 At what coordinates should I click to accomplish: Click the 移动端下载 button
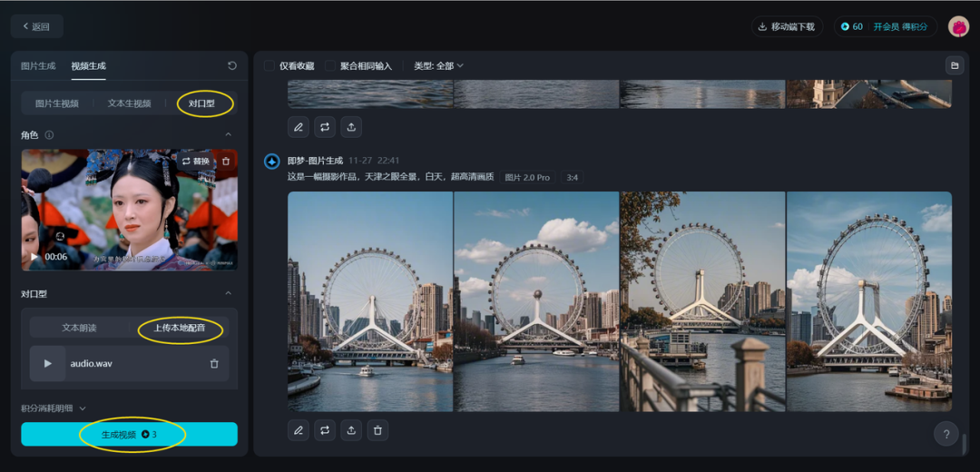click(x=787, y=26)
